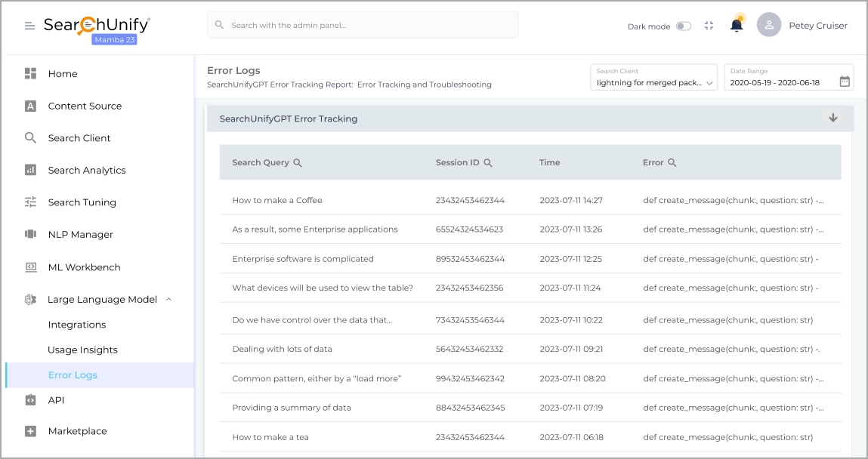Screen dimensions: 868x459
Task: Open Marketplace menu item
Action: 78,431
